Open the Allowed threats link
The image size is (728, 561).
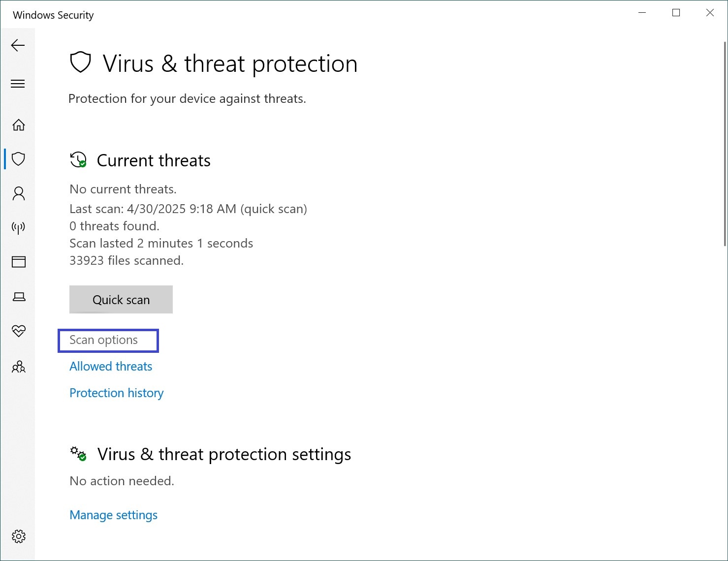point(111,366)
